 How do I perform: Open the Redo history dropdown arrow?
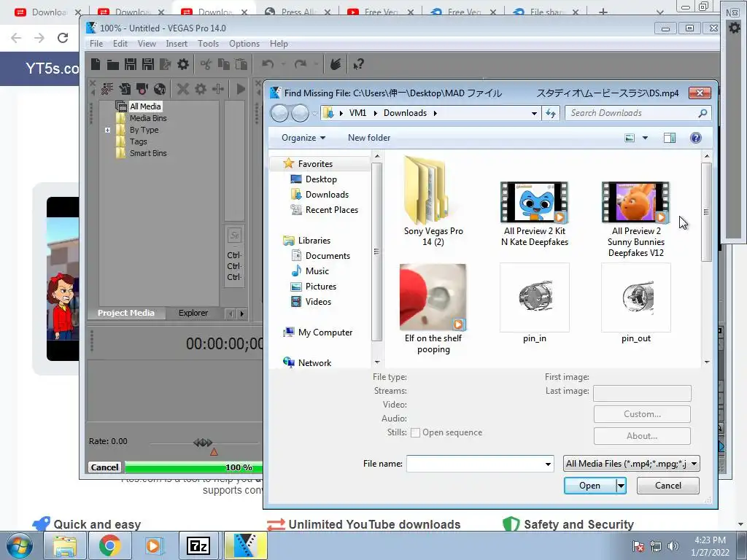(x=315, y=64)
